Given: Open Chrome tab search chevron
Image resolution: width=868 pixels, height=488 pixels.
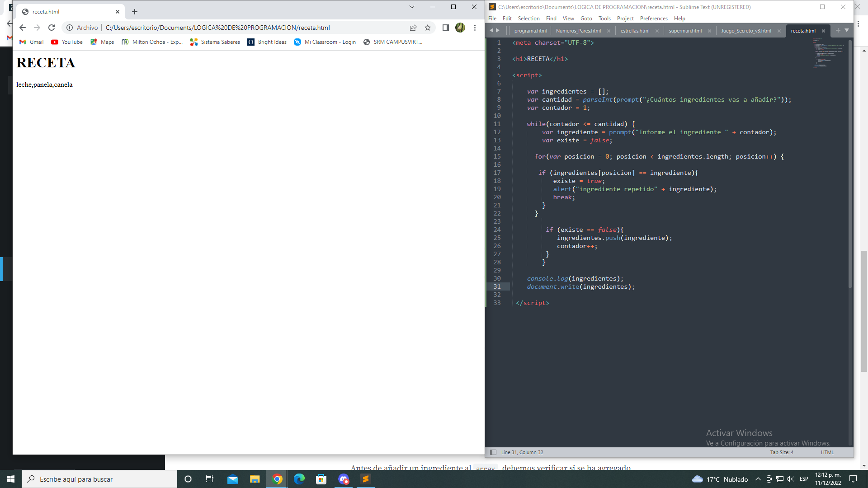Looking at the screenshot, I should [412, 7].
